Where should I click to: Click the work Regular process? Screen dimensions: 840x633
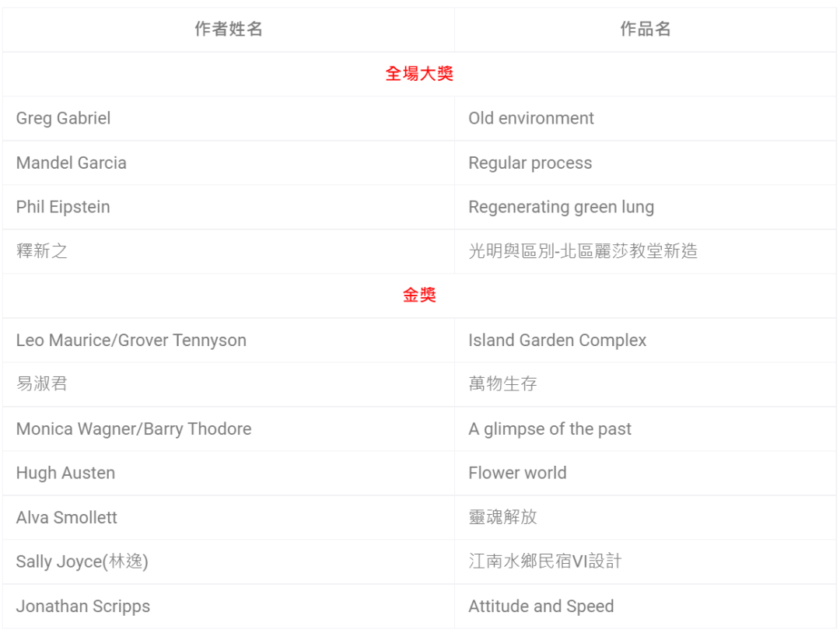click(530, 163)
